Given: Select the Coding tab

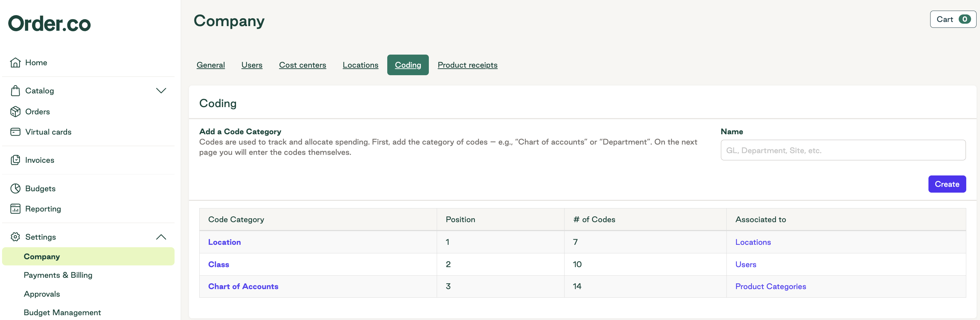Looking at the screenshot, I should tap(408, 65).
